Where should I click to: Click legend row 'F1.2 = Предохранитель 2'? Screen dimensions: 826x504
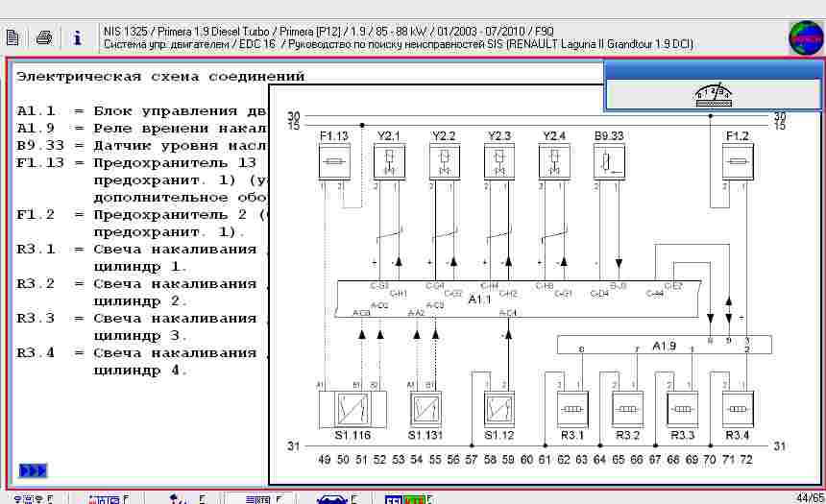tap(142, 215)
